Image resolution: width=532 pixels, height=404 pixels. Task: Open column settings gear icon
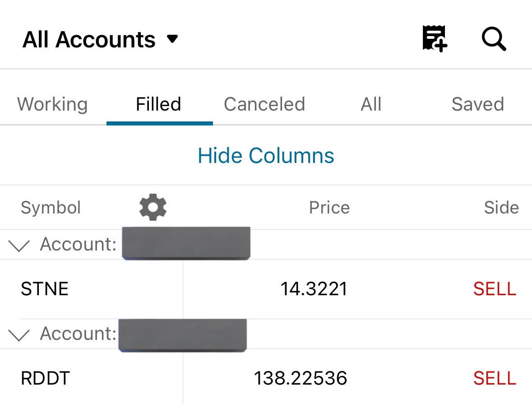click(153, 207)
